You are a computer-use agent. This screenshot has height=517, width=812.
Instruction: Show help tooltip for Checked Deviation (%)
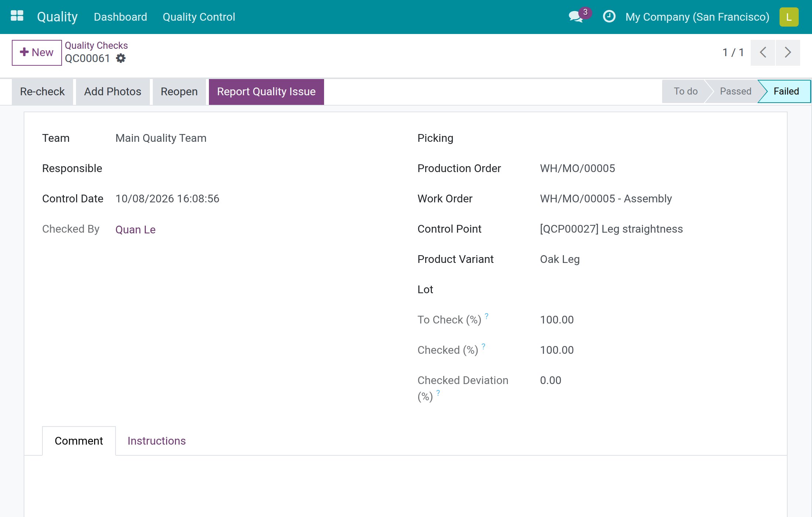(x=438, y=393)
